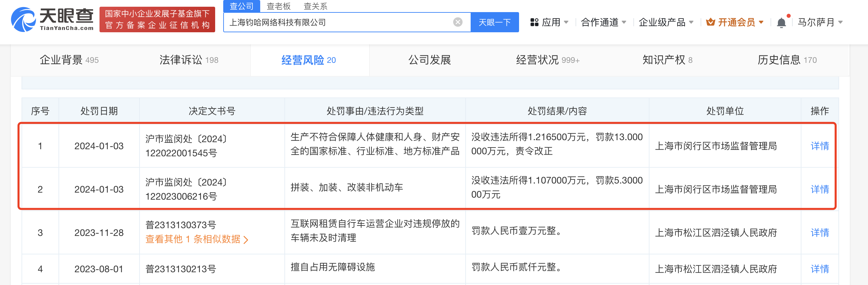
Task: Open 详情 for the 2023-08-01 penalty
Action: 819,269
